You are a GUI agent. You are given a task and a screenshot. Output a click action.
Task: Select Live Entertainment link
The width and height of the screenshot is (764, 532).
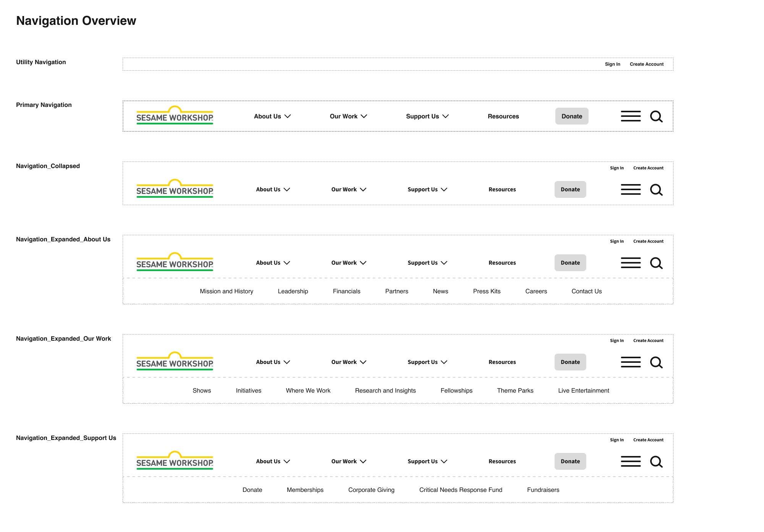(x=583, y=390)
